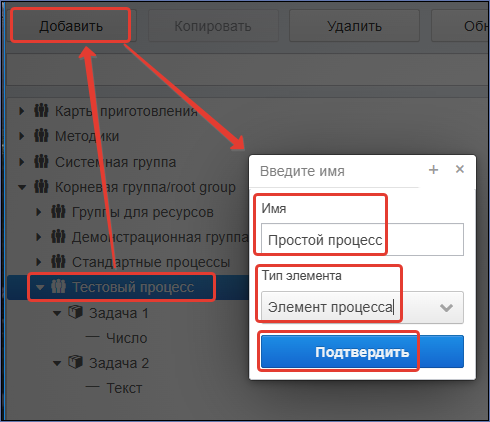This screenshot has width=490, height=422.
Task: Click the plus icon in dialog header
Action: [x=433, y=170]
